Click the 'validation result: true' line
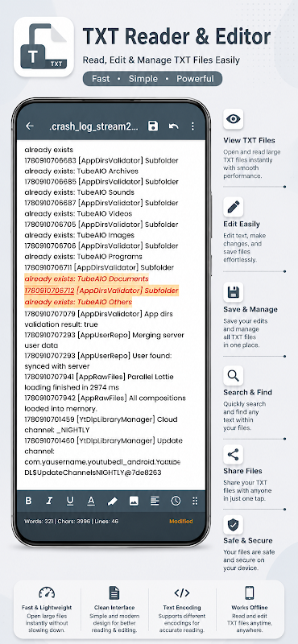The width and height of the screenshot is (298, 644). (x=61, y=324)
